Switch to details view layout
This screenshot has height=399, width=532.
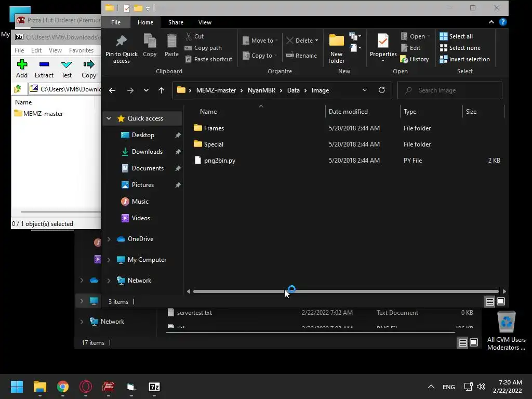489,302
